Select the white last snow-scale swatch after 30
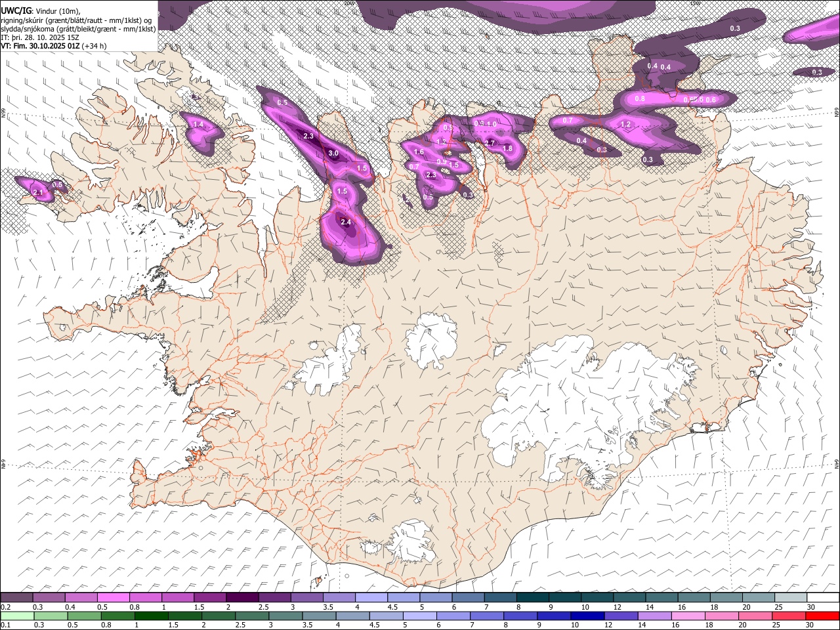 tap(823, 597)
